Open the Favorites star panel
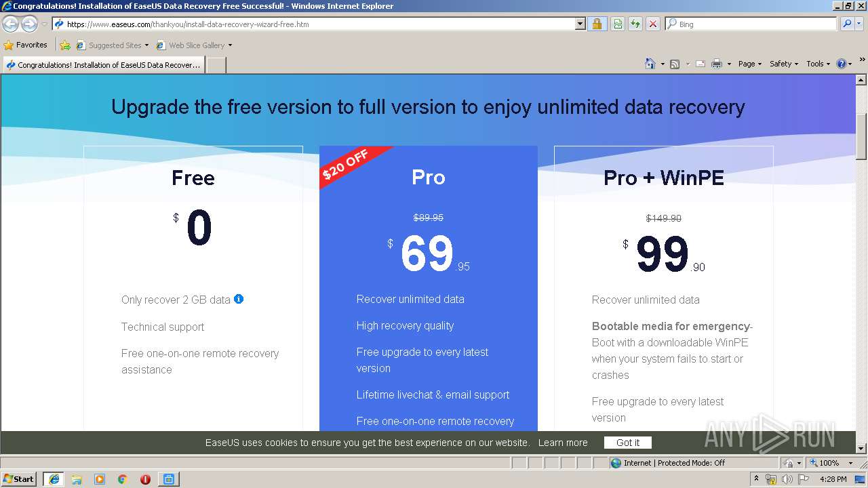The image size is (868, 488). (x=26, y=45)
